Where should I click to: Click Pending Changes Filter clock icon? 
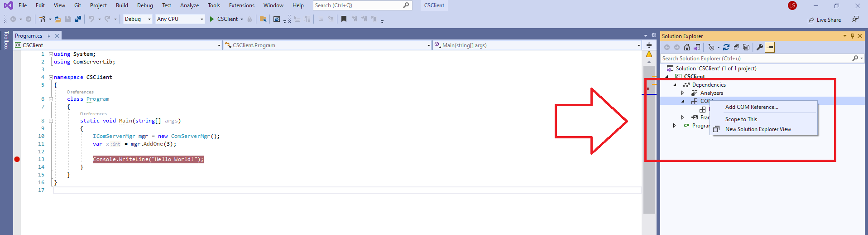point(711,47)
